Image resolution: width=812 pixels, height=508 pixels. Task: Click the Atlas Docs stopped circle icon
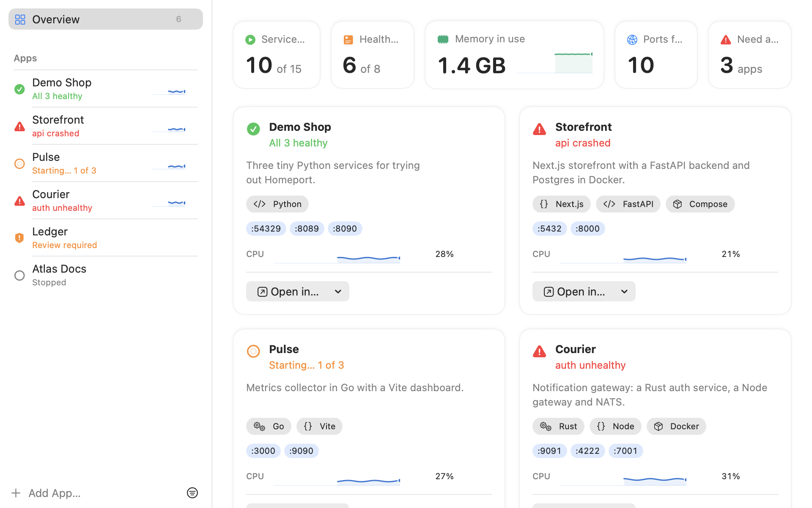[x=19, y=276]
